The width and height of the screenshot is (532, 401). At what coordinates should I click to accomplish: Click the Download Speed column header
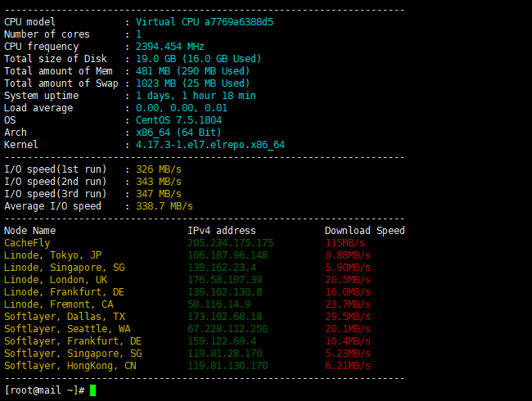tap(364, 231)
